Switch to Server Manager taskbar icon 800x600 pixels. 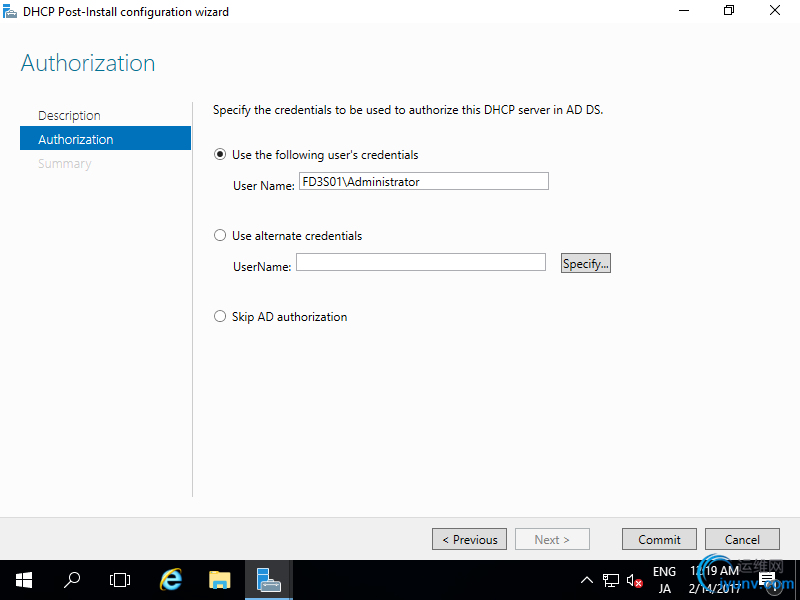click(269, 580)
